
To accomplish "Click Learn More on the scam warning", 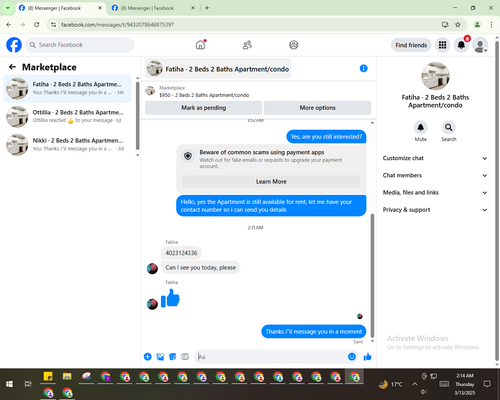I will [271, 182].
